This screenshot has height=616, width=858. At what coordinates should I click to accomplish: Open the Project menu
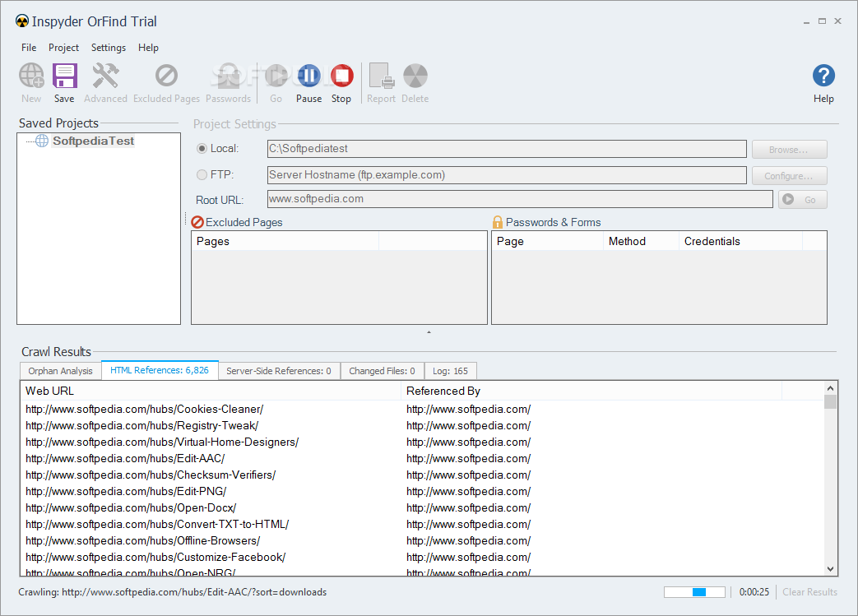click(x=63, y=48)
